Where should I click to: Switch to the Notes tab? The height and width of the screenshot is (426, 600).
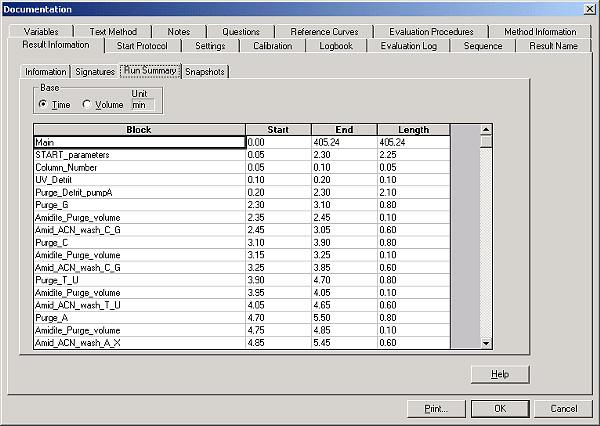tap(179, 32)
